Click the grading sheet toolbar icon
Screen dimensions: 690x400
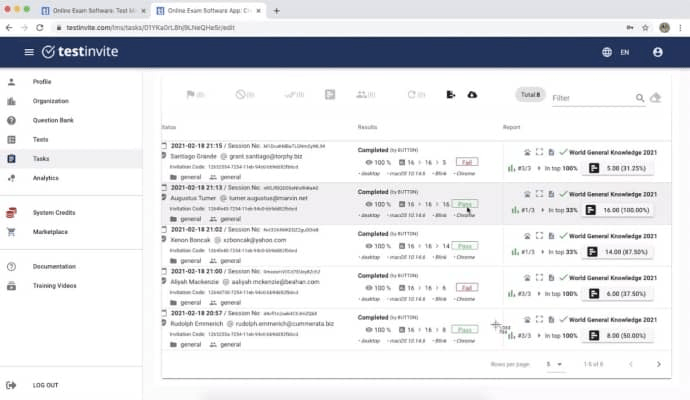pos(330,95)
